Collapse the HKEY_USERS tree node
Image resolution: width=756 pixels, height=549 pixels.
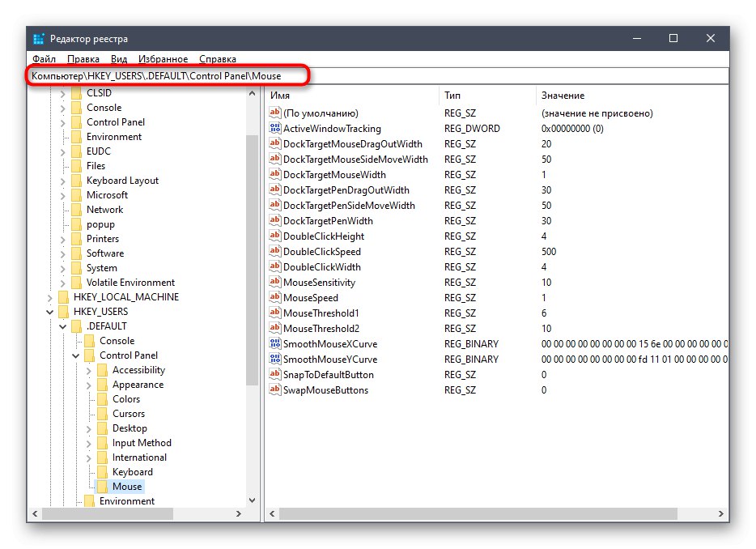point(49,312)
